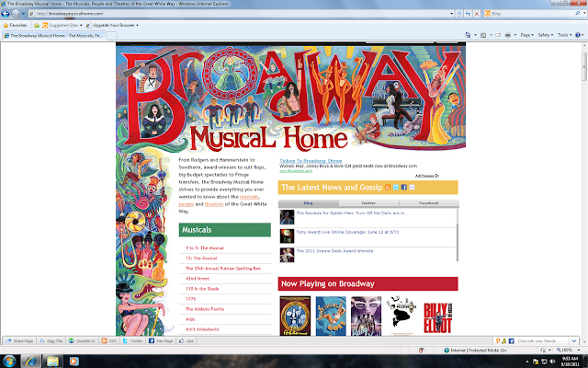
Task: Click the Facebook icon beside Latest News heading
Action: pos(404,187)
